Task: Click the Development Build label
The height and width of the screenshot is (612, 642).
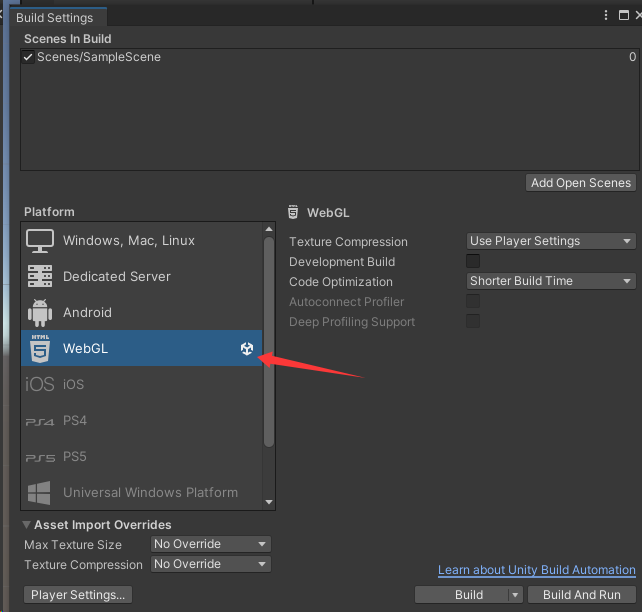Action: click(342, 262)
